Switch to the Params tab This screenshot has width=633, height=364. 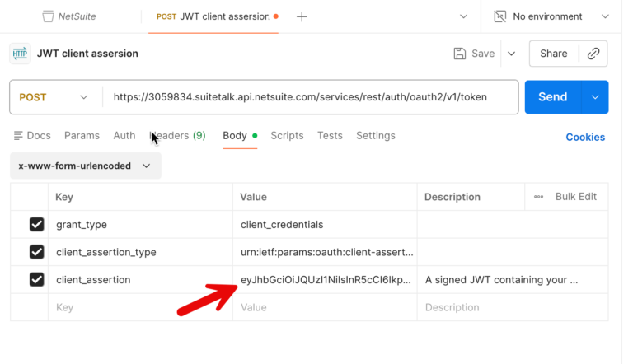click(82, 136)
